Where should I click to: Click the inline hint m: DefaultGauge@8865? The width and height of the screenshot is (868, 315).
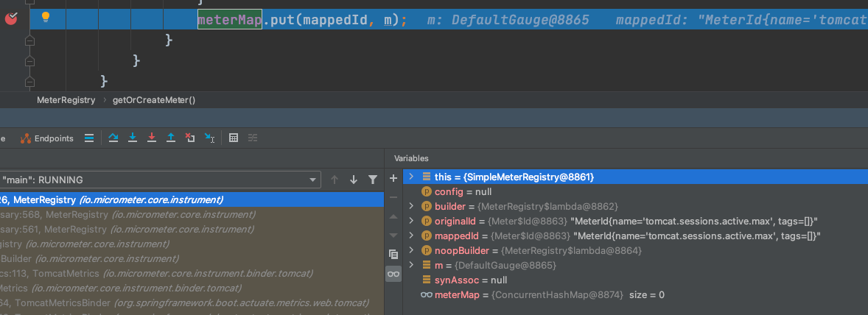508,21
